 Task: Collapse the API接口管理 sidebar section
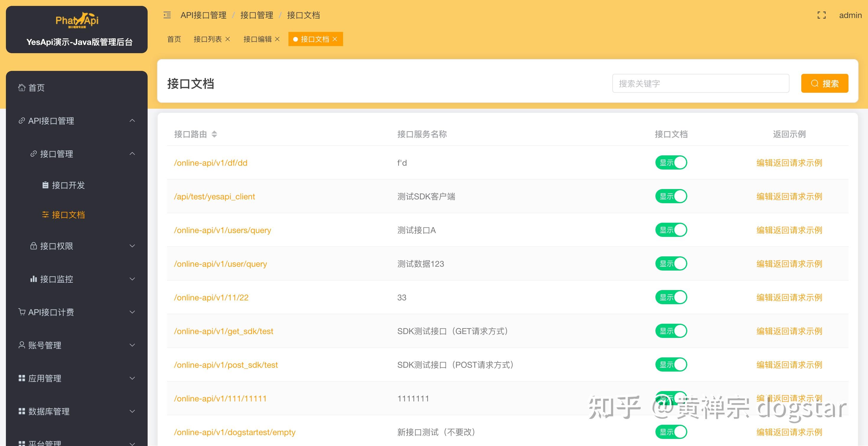pos(132,121)
